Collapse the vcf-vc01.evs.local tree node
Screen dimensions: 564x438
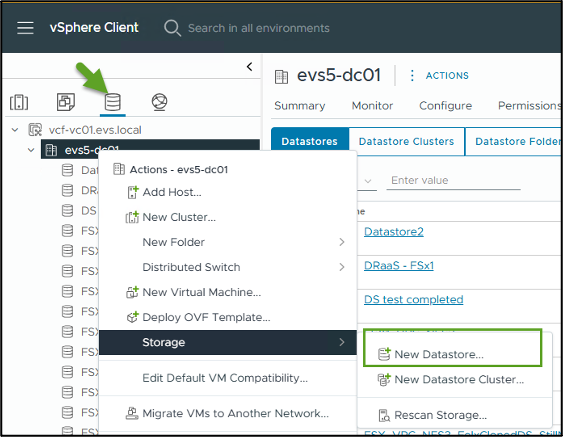[x=15, y=130]
